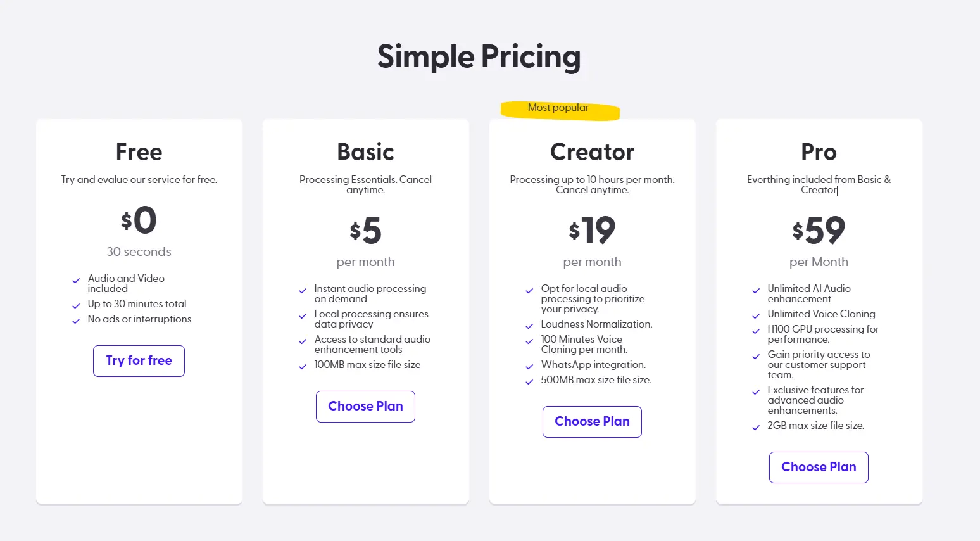Click the $59 Pro price

(819, 231)
